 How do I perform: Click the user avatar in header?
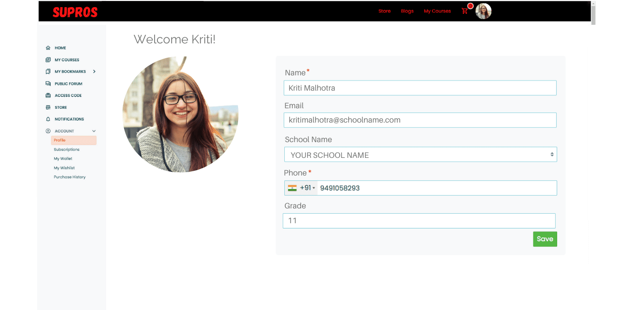point(483,11)
